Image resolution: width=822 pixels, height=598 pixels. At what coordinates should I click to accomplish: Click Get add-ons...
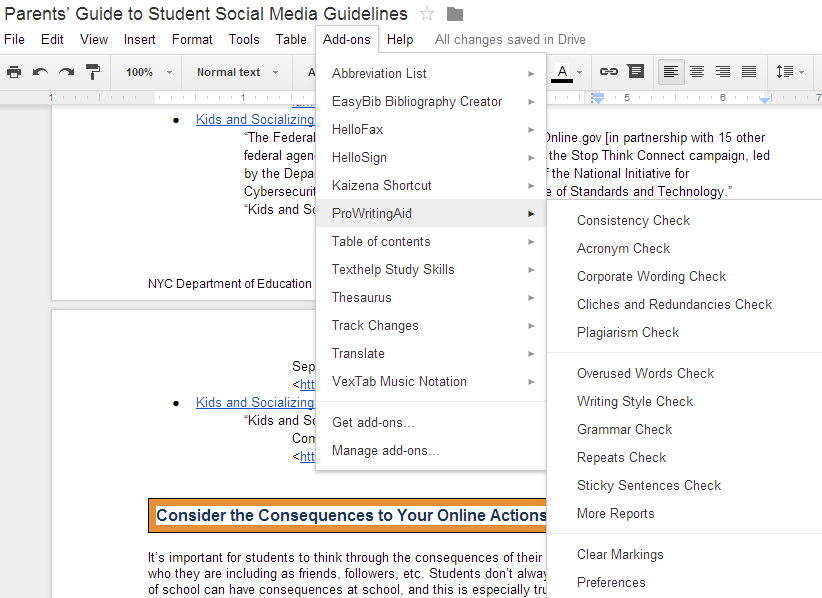(x=431, y=422)
